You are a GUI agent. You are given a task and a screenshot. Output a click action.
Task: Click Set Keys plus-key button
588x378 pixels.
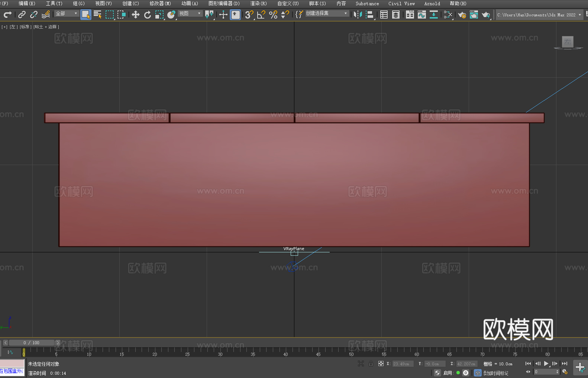(580, 368)
